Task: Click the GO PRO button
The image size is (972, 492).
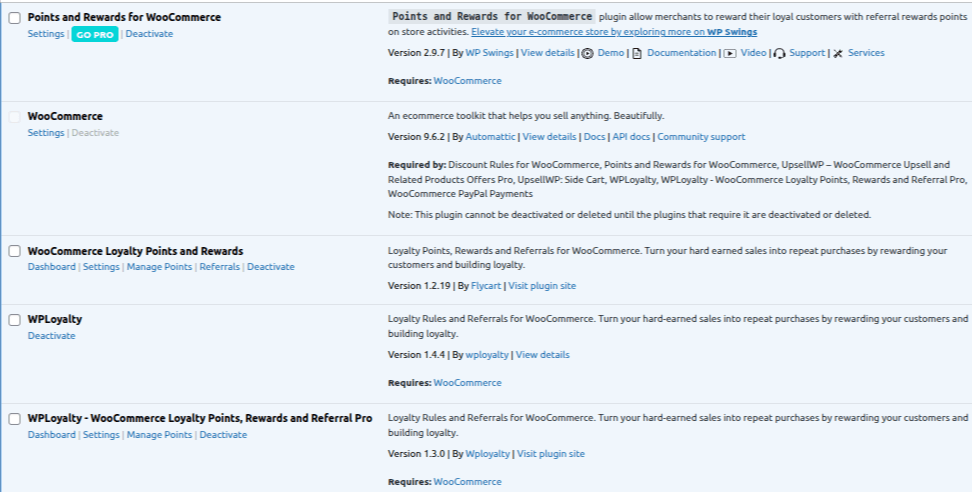Action: [x=95, y=35]
